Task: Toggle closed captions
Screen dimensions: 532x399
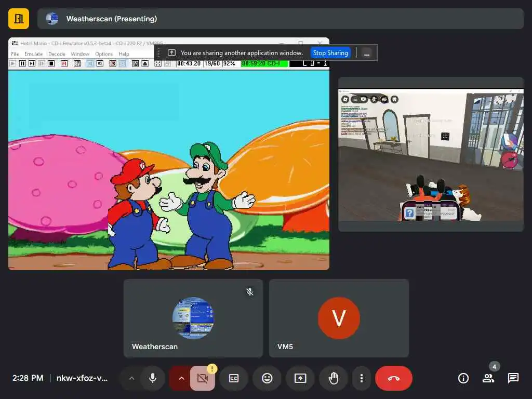Action: (x=234, y=378)
